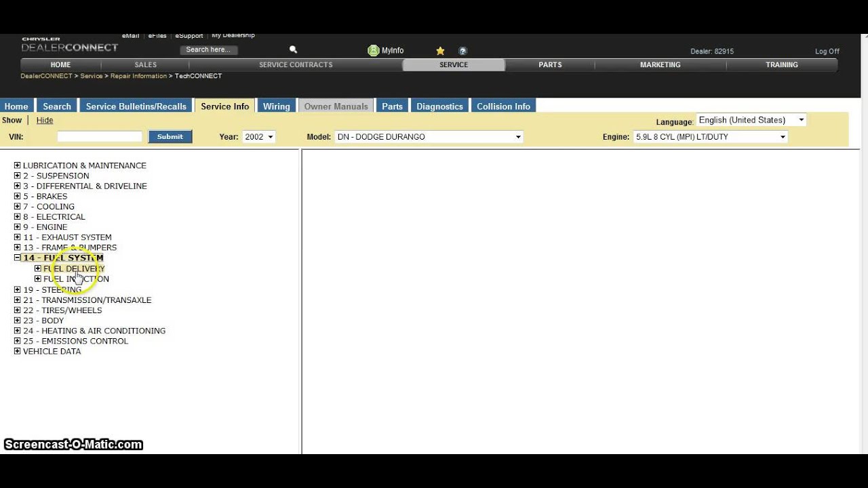Expand 24 - Heating & Air Conditioning node
The image size is (868, 488).
pyautogui.click(x=18, y=331)
